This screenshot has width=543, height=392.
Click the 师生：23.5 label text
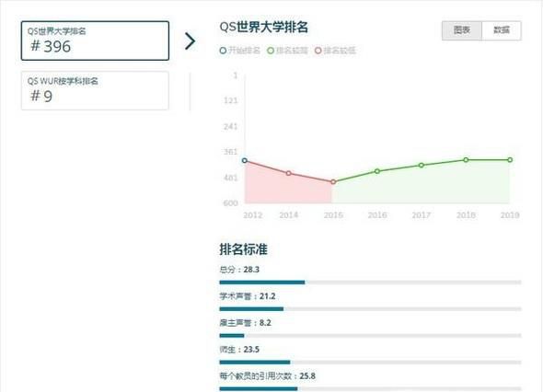(239, 349)
